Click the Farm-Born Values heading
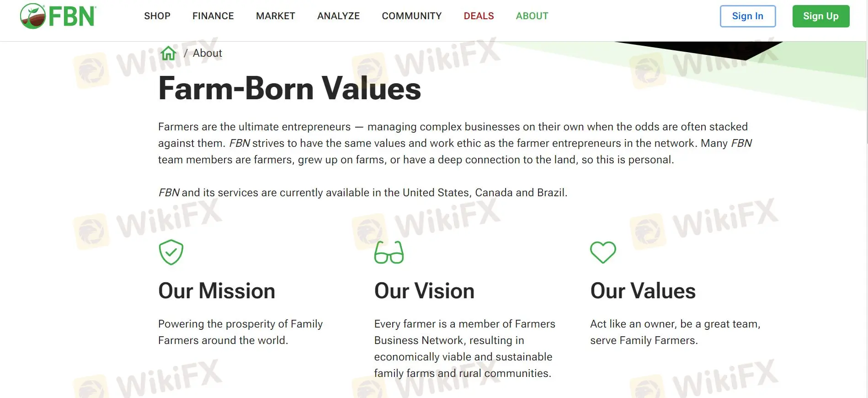 289,88
